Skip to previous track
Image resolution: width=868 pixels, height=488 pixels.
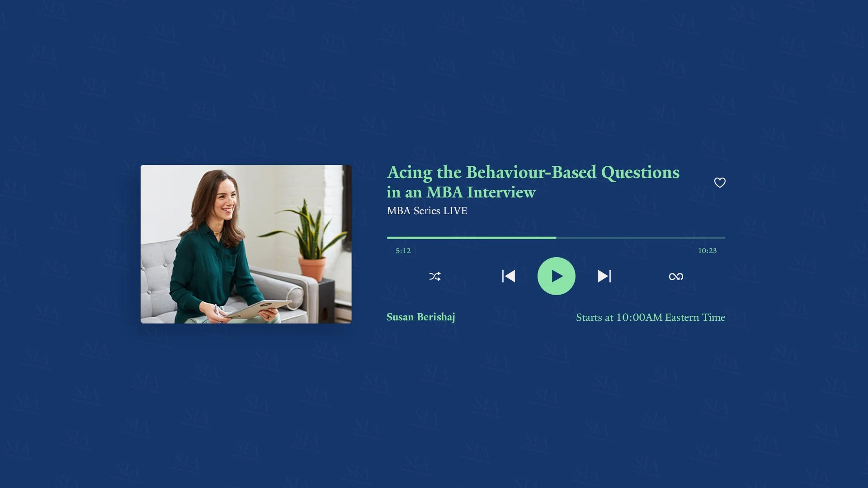509,276
